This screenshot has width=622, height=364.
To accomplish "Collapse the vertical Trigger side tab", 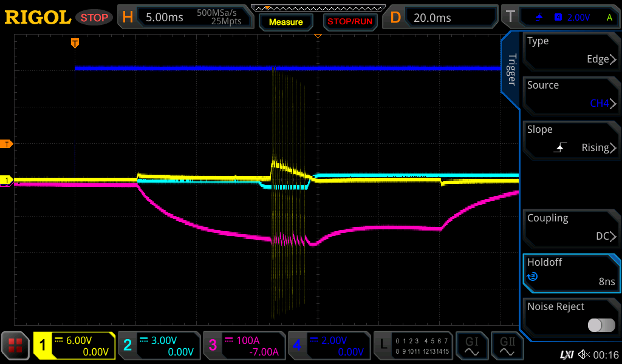I will coord(511,70).
